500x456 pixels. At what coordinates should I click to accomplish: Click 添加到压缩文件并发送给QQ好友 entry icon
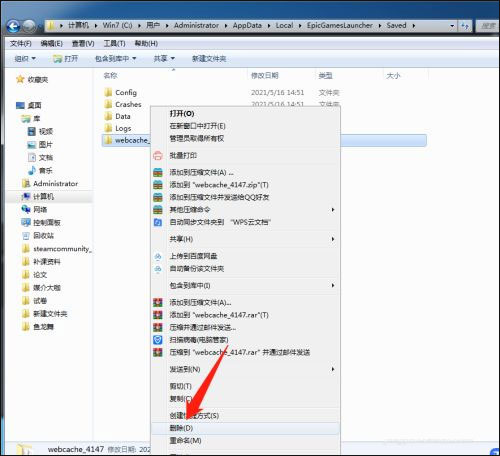click(x=158, y=197)
